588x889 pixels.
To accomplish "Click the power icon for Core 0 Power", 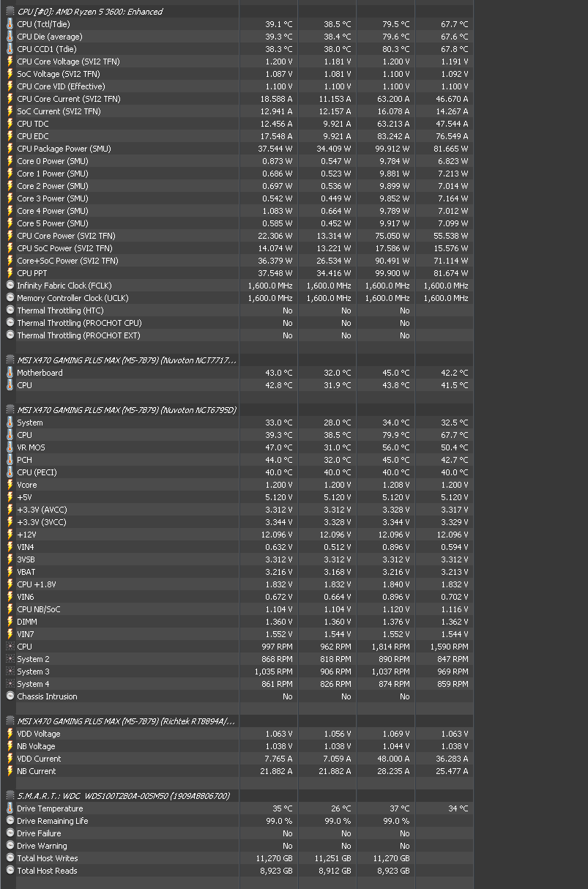I will pos(10,161).
